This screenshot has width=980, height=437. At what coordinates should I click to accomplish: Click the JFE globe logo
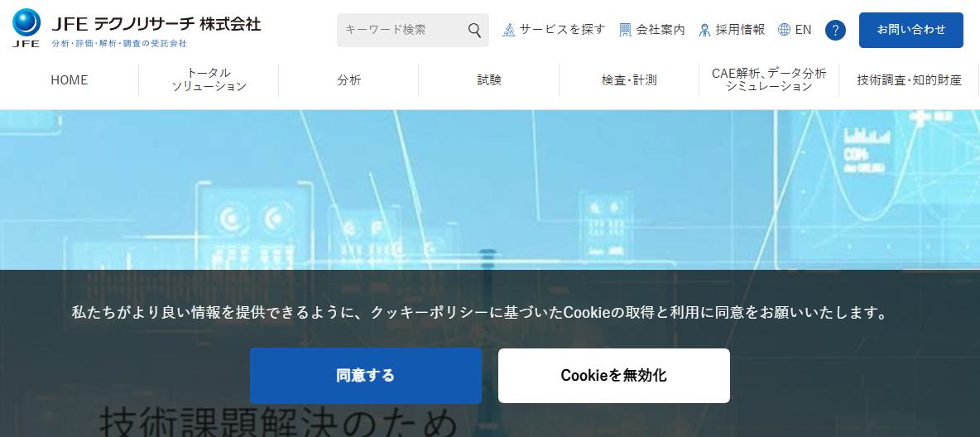coord(26,28)
